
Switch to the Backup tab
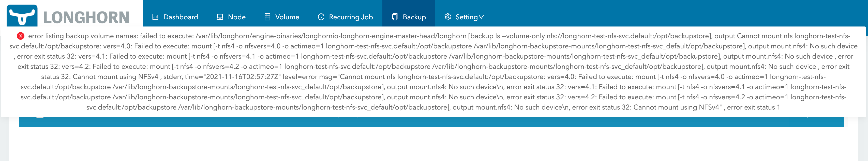click(409, 17)
